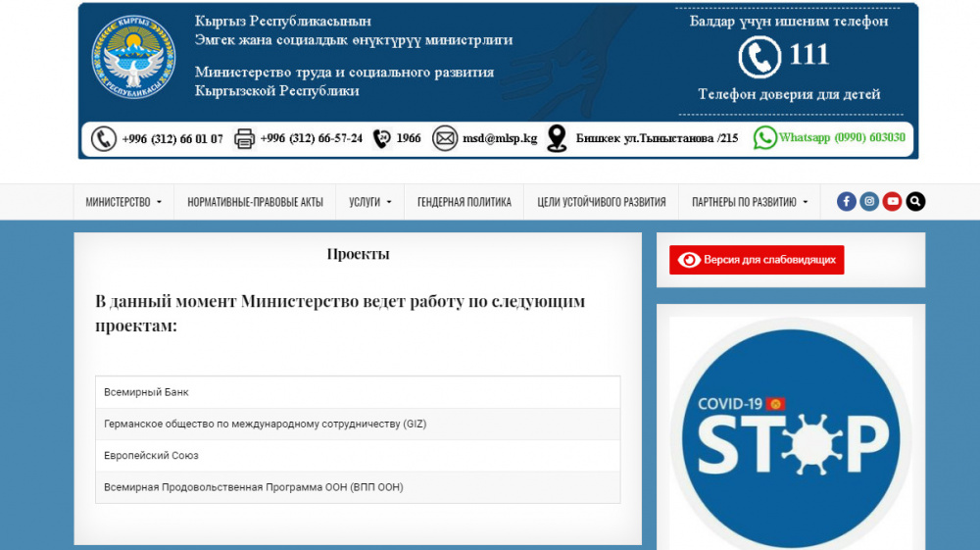Expand the Услуги dropdown menu
The height and width of the screenshot is (550, 980).
point(369,203)
